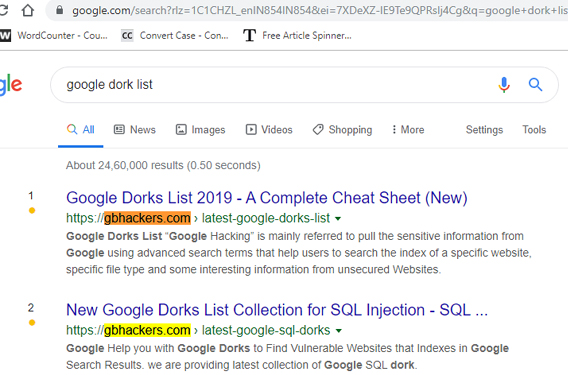The height and width of the screenshot is (375, 568).
Task: Click the padlock site security icon
Action: click(59, 11)
